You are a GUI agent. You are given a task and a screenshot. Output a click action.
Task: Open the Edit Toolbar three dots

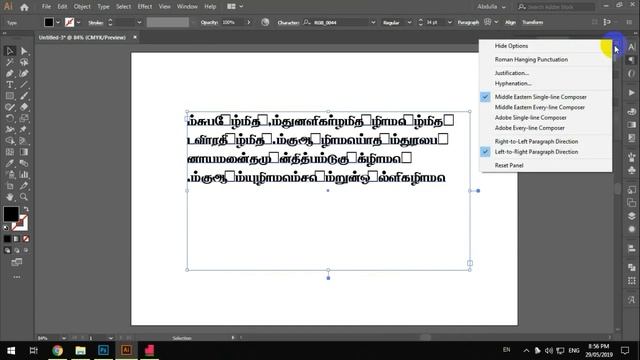(x=17, y=277)
